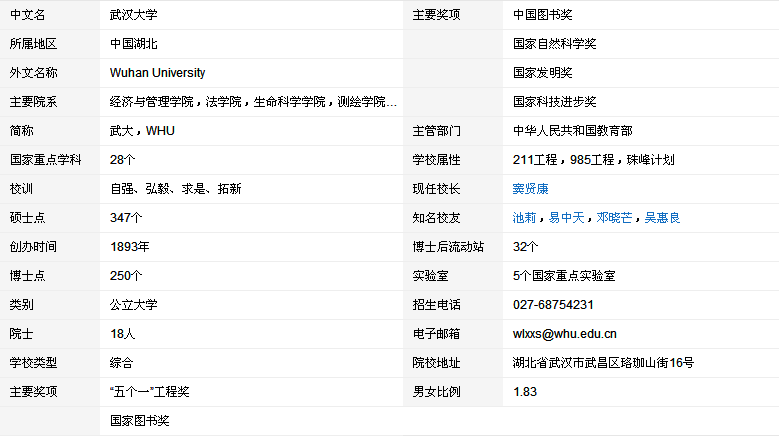Click the label 主管部门
779x437 pixels.
point(436,131)
